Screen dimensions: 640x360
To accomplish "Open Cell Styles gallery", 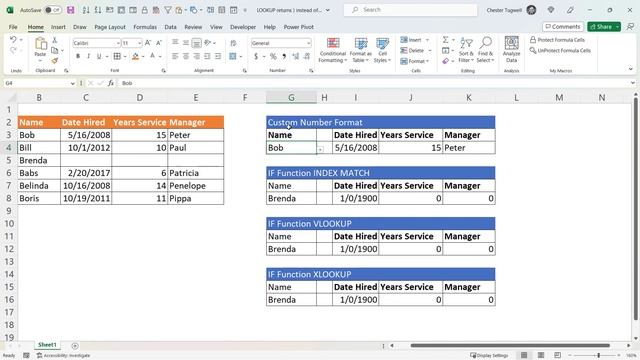I will pos(382,50).
